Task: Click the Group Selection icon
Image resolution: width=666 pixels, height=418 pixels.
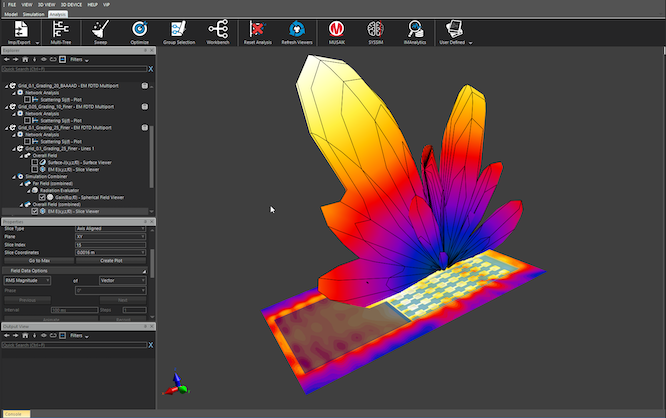Action: (x=179, y=33)
